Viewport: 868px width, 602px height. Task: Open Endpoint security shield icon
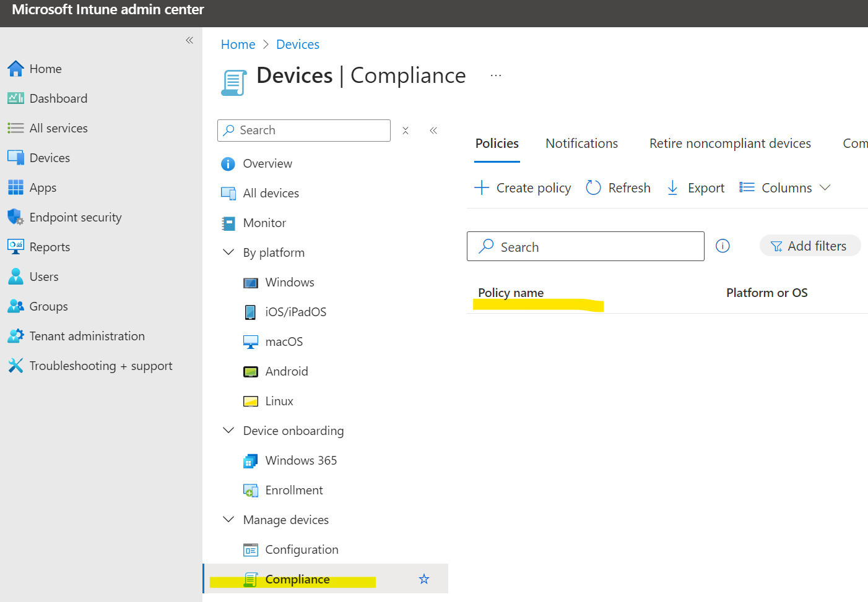coord(15,217)
